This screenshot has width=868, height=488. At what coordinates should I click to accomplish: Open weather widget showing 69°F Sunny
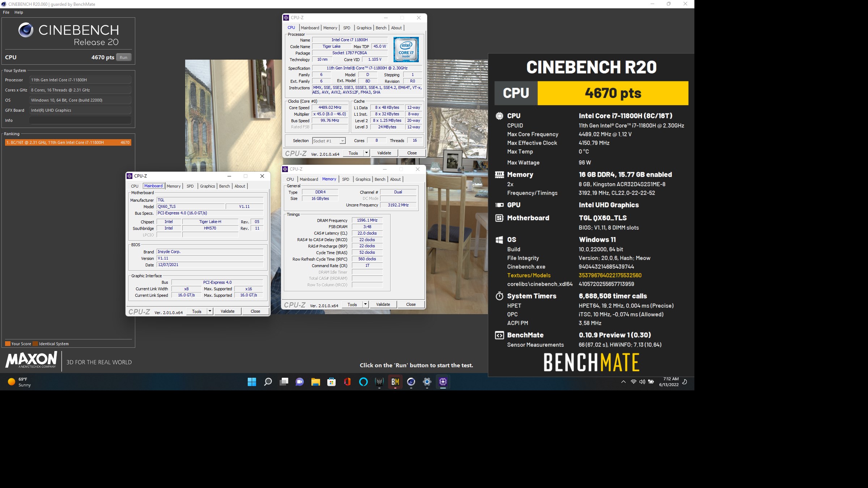[x=20, y=382]
